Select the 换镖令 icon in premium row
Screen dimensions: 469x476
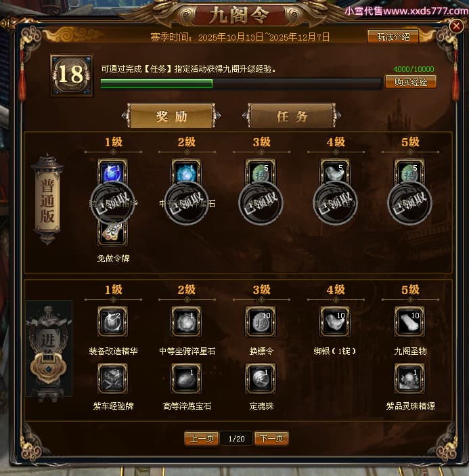pyautogui.click(x=261, y=322)
